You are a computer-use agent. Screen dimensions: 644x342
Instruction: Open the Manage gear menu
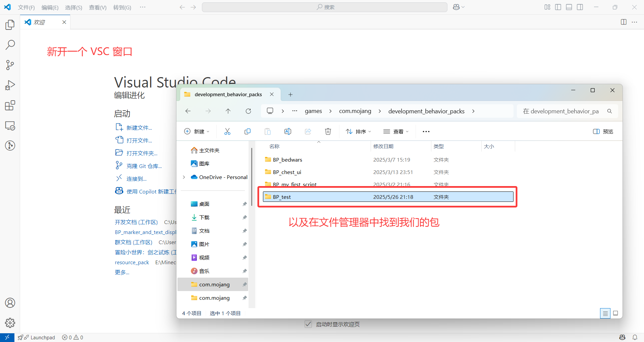10,323
